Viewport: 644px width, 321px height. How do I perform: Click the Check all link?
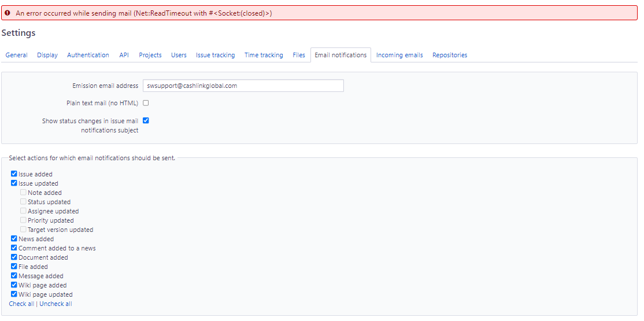click(21, 304)
